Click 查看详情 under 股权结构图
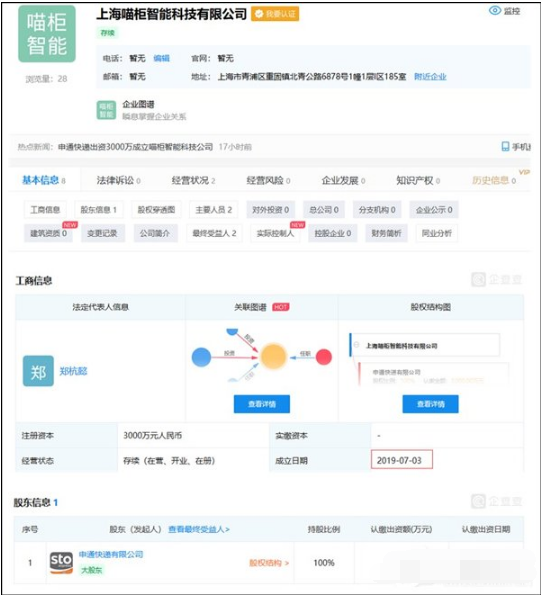The height and width of the screenshot is (596, 550). (x=431, y=404)
